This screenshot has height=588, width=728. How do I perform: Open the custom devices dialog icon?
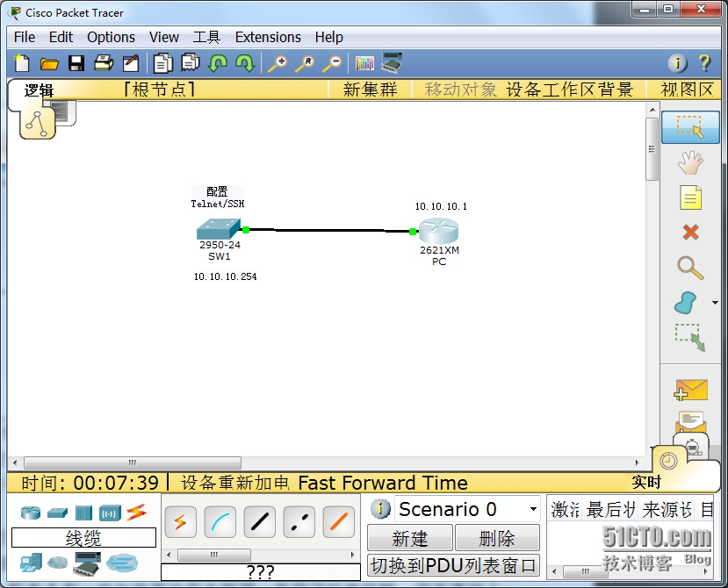coord(392,62)
